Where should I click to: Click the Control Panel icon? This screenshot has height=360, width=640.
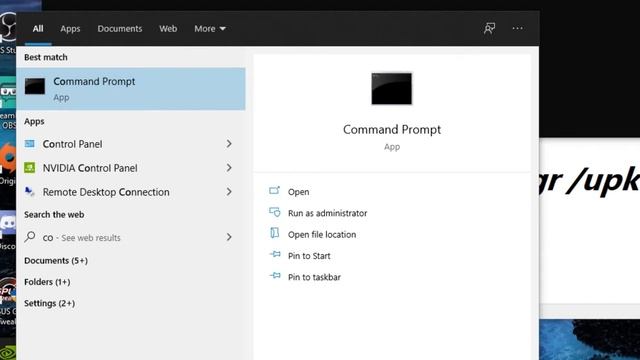30,144
